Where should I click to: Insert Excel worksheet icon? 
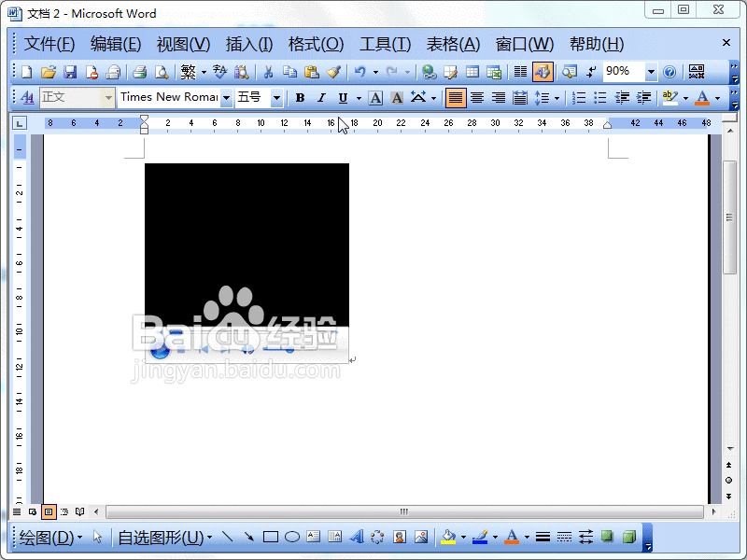494,72
